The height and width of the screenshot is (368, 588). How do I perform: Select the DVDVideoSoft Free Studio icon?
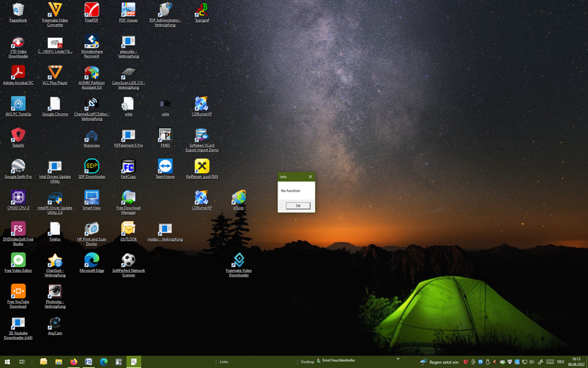click(x=18, y=234)
